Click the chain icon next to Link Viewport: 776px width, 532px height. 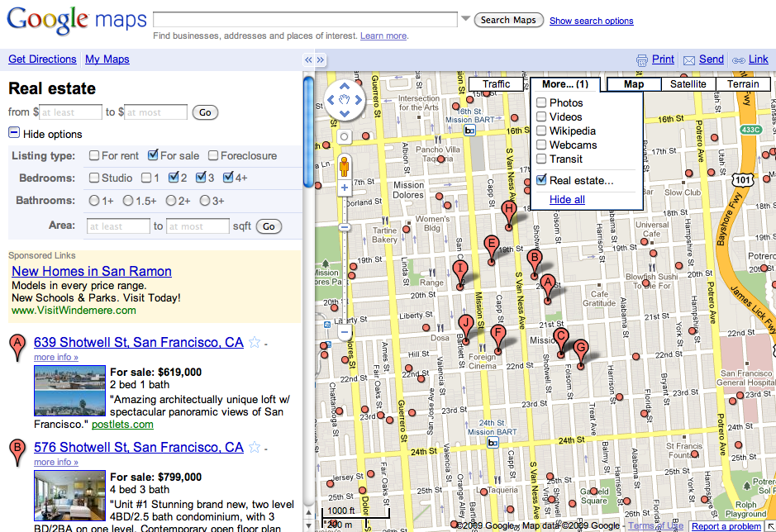[738, 60]
